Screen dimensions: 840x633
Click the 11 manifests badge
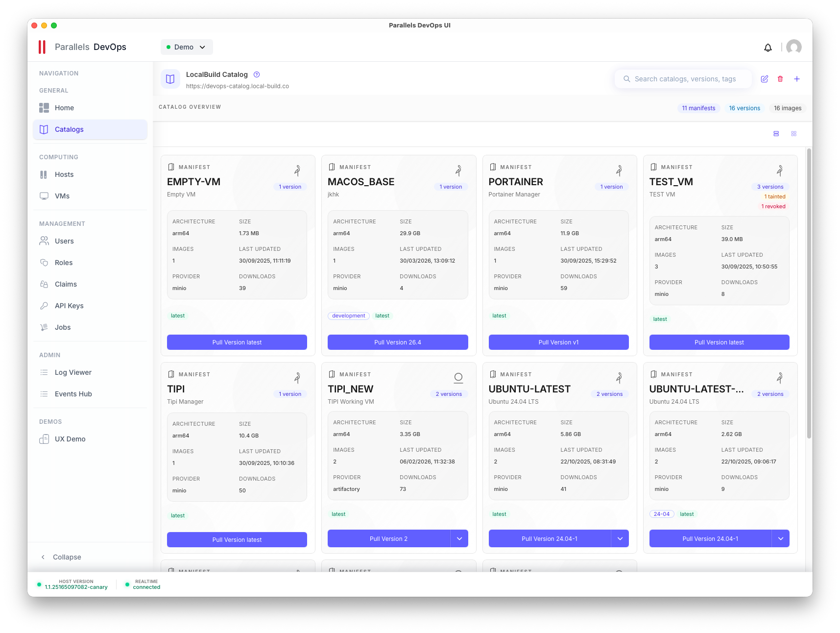coord(698,108)
